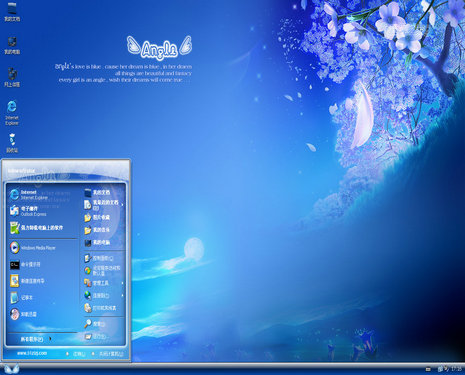Image resolution: width=465 pixels, height=375 pixels.
Task: Click the Search (搜索) magnifier entry
Action: [104, 324]
